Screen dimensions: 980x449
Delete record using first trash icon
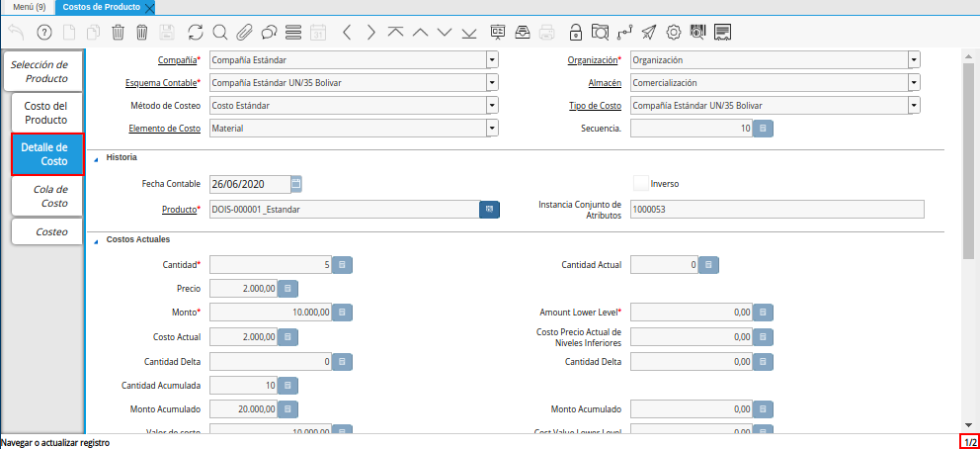(118, 32)
